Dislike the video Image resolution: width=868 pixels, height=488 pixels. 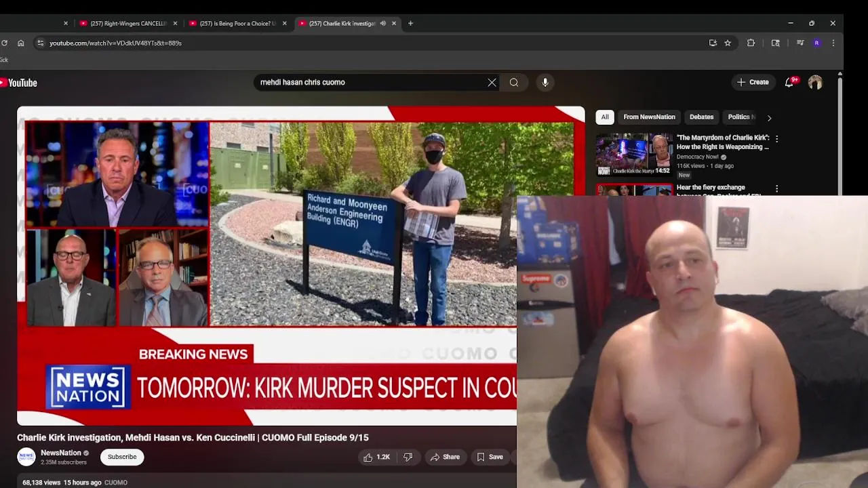coord(408,457)
